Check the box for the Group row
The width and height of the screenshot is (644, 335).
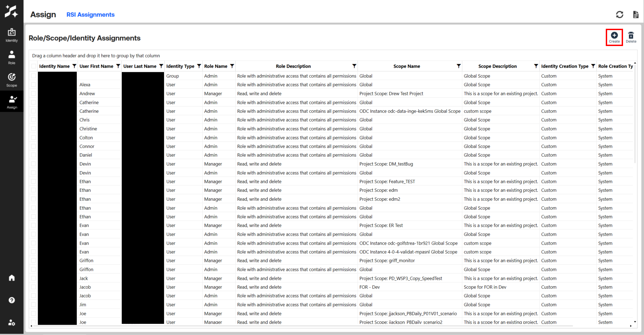33,76
